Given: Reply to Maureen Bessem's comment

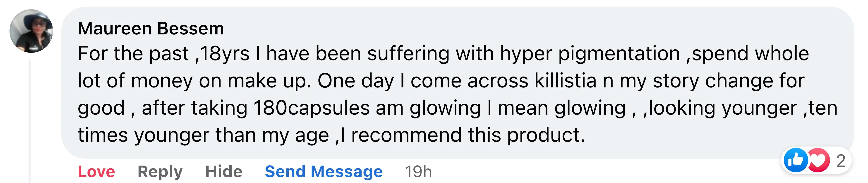Looking at the screenshot, I should (160, 172).
